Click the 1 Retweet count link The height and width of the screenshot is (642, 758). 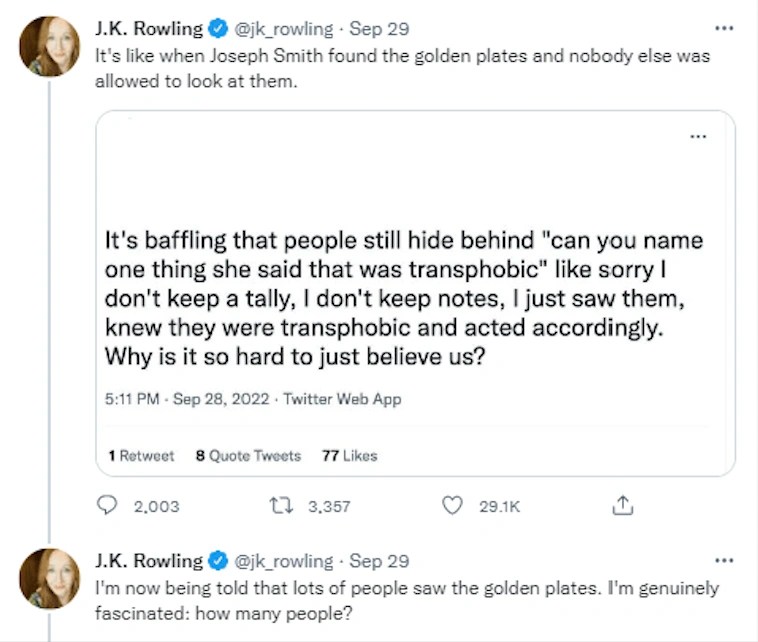coord(141,455)
